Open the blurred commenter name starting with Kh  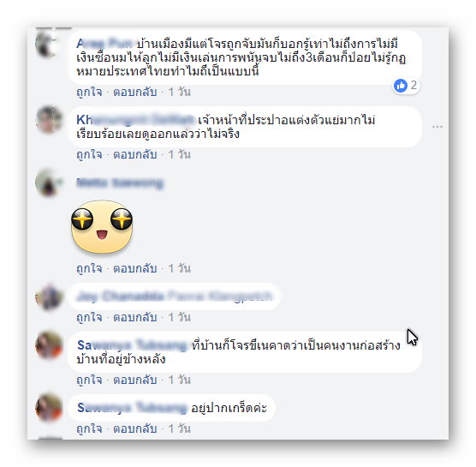135,120
